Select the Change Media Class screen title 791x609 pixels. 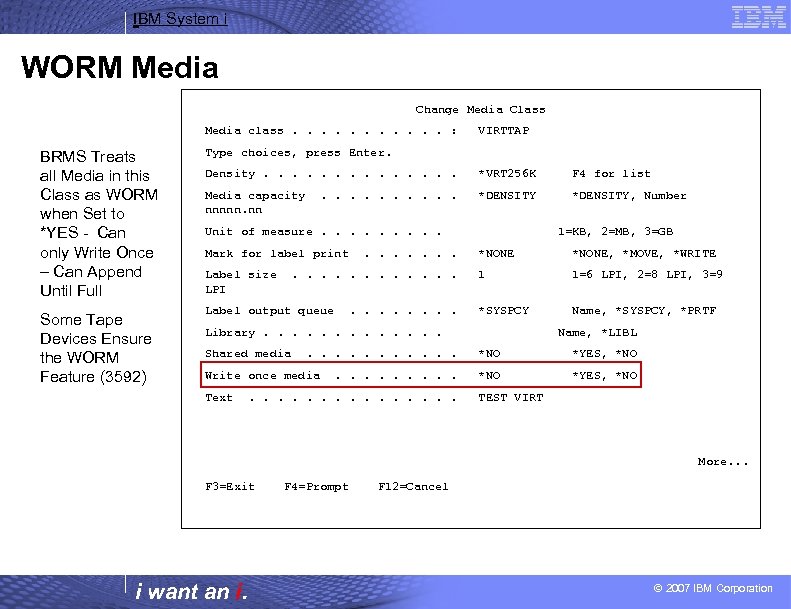point(480,109)
